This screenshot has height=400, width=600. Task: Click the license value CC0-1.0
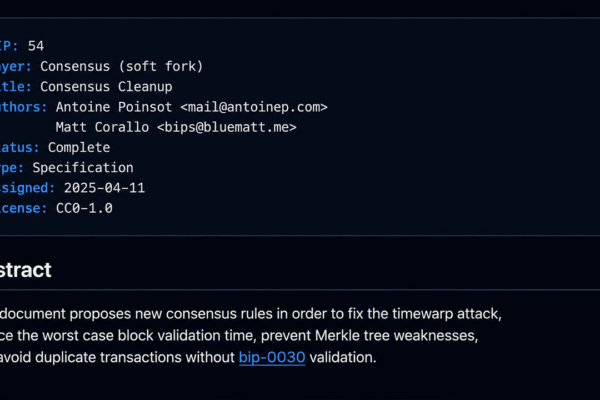click(x=84, y=209)
